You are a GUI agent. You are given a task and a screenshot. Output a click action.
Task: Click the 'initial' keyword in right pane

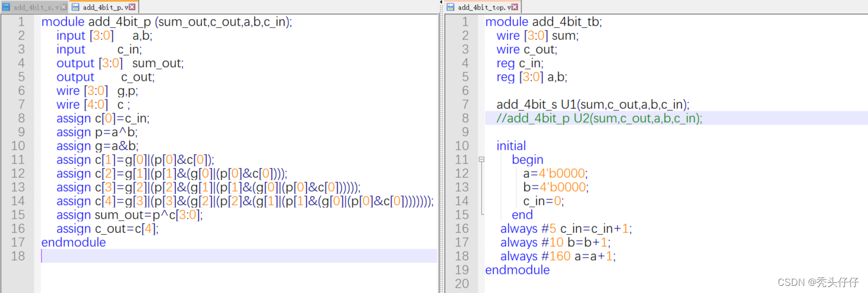click(512, 146)
